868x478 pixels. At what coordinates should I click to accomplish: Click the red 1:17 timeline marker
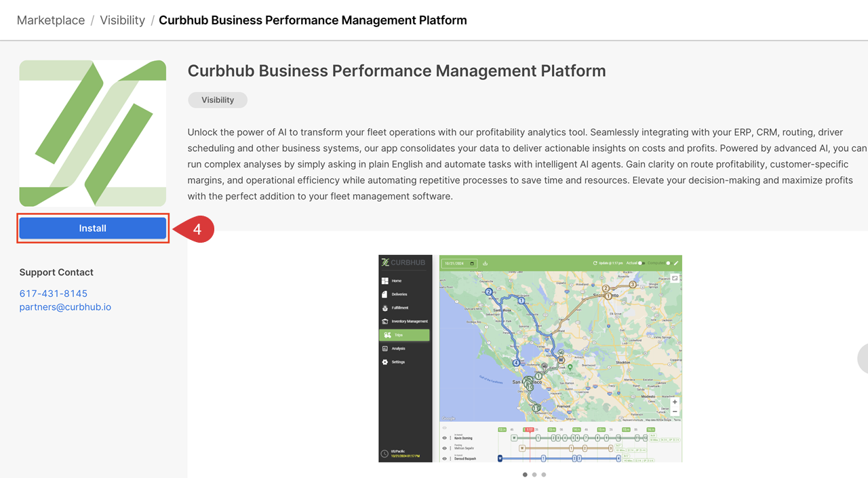click(x=530, y=430)
